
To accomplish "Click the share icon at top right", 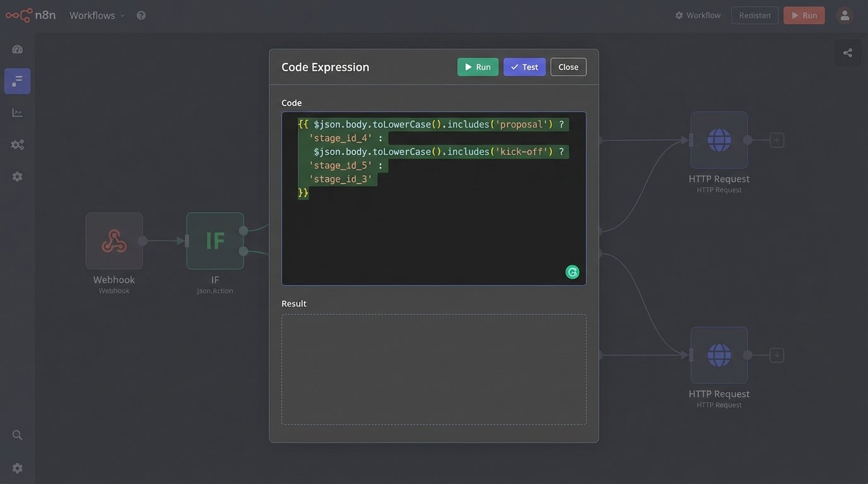I will (x=847, y=53).
